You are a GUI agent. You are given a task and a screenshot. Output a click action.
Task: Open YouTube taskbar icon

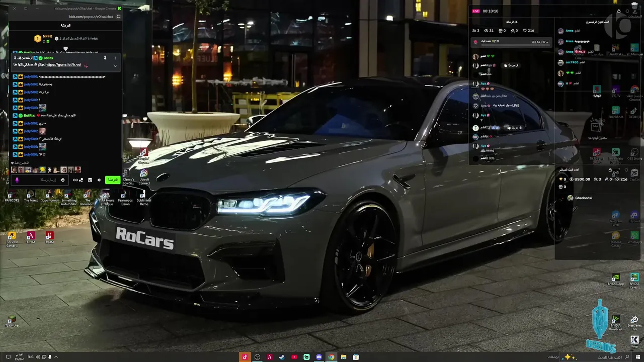294,357
